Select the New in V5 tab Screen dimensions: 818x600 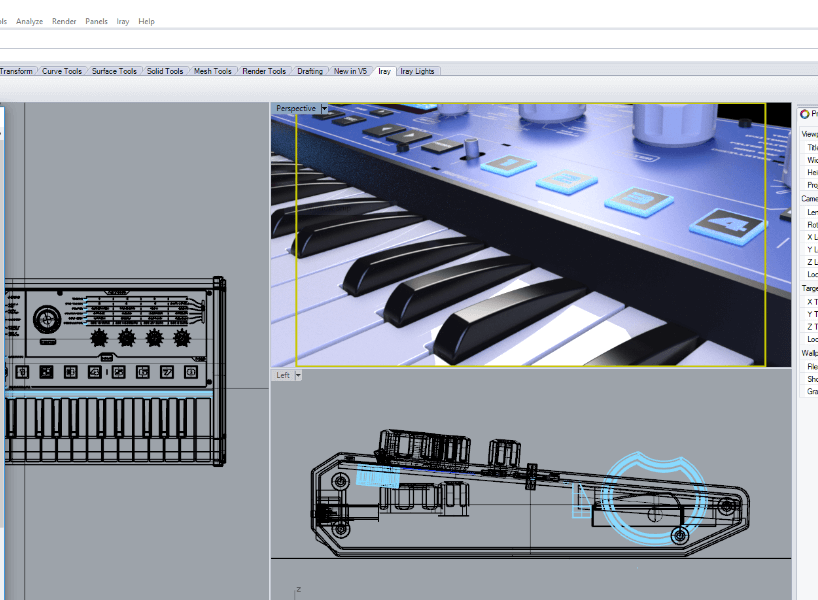pyautogui.click(x=350, y=71)
